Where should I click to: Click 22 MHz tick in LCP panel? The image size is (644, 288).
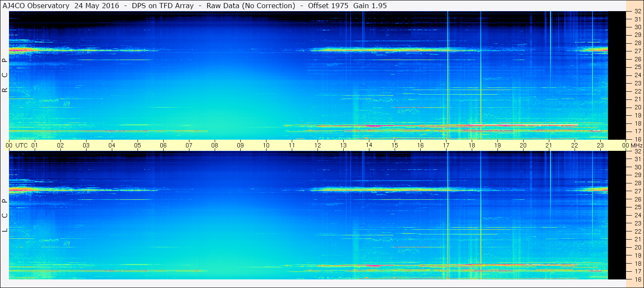pyautogui.click(x=638, y=231)
